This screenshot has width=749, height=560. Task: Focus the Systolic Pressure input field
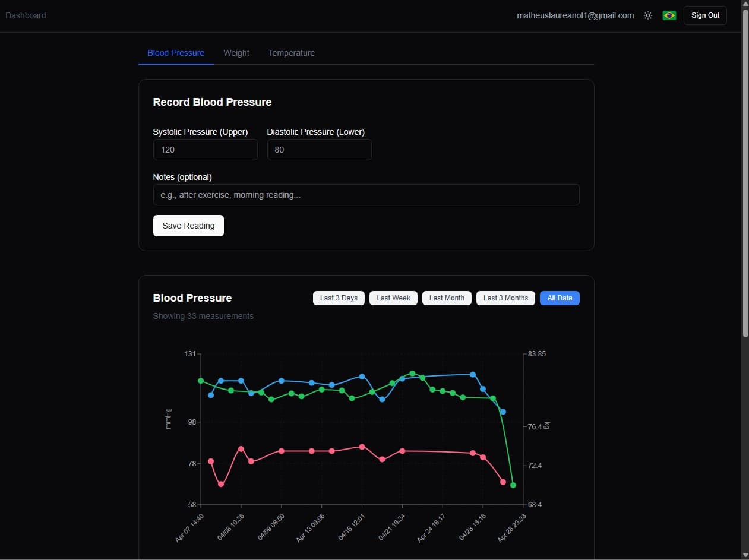coord(206,150)
